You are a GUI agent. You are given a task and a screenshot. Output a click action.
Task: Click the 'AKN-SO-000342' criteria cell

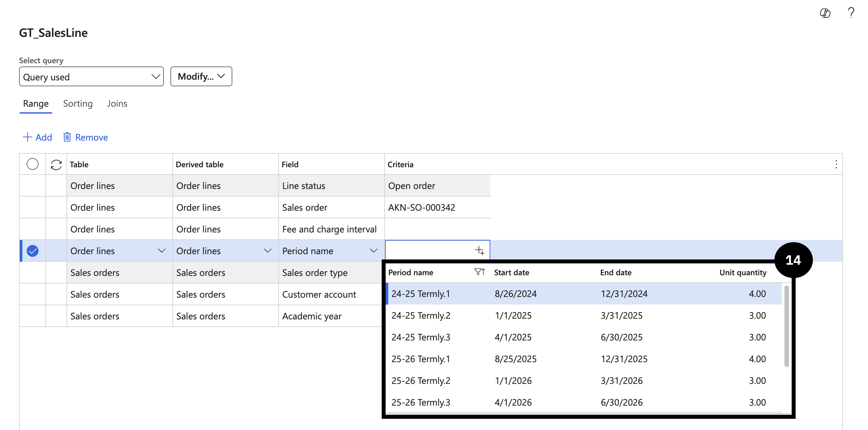pyautogui.click(x=437, y=207)
